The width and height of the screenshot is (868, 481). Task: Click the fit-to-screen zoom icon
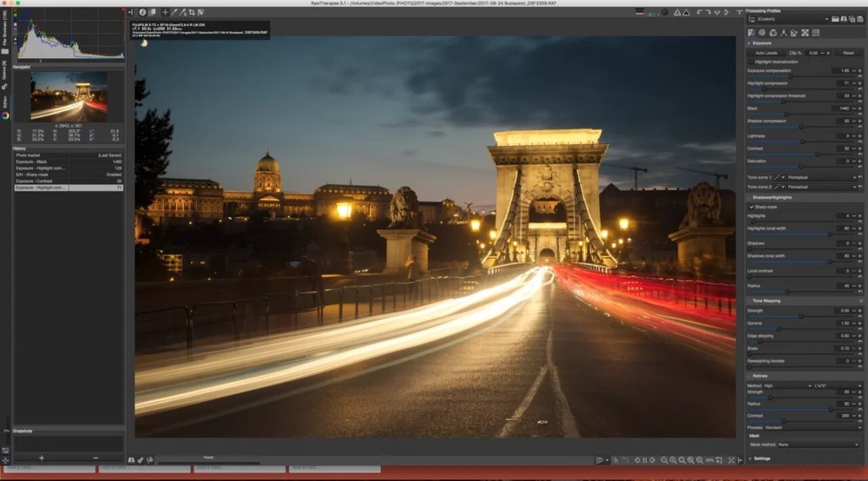click(682, 460)
